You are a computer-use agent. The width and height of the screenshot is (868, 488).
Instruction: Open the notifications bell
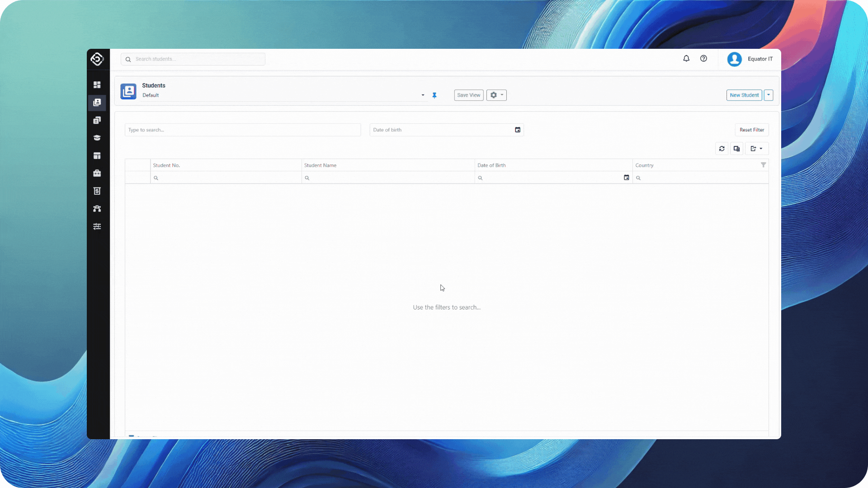pos(686,59)
